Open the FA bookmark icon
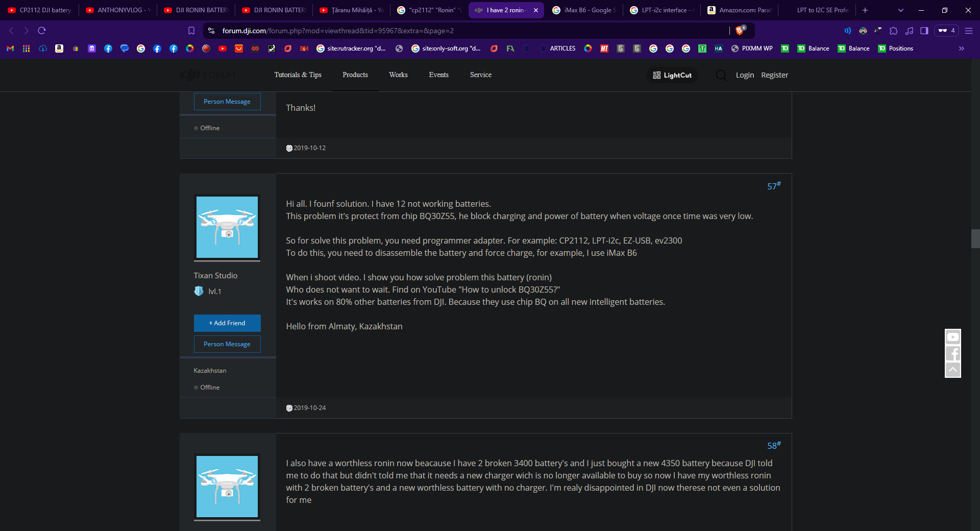This screenshot has width=980, height=531. click(510, 49)
